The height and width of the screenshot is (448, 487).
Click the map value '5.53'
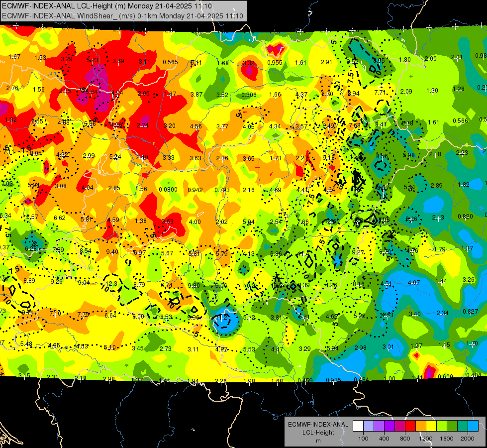point(249,349)
